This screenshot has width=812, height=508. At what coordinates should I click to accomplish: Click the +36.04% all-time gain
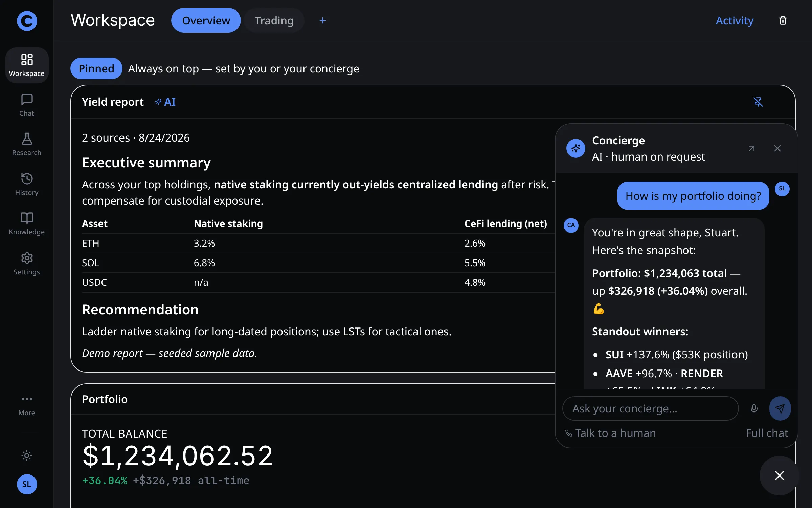(105, 481)
